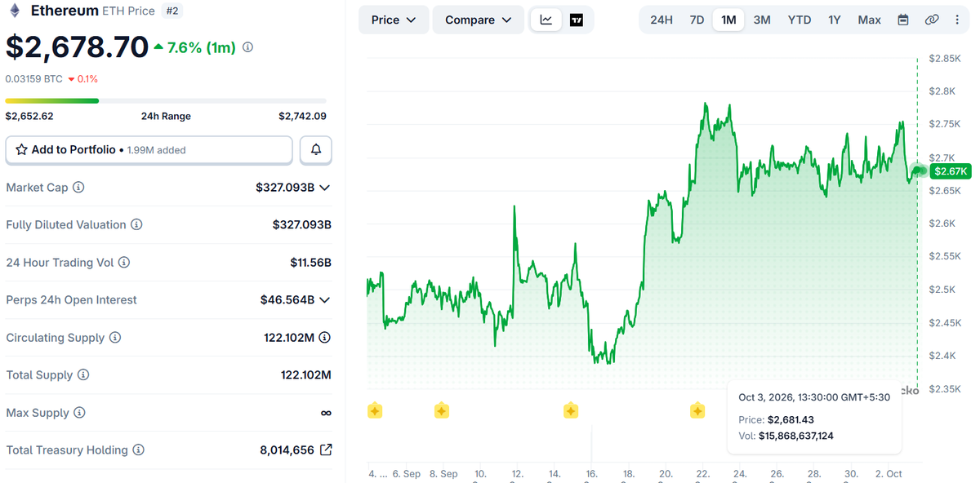
Task: Expand the Market Cap chevron
Action: tap(325, 188)
